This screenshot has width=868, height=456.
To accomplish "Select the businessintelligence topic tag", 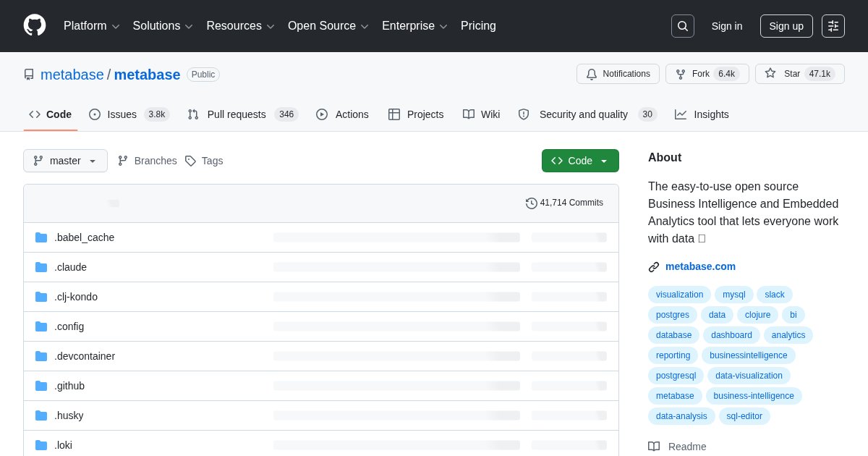I will [749, 355].
